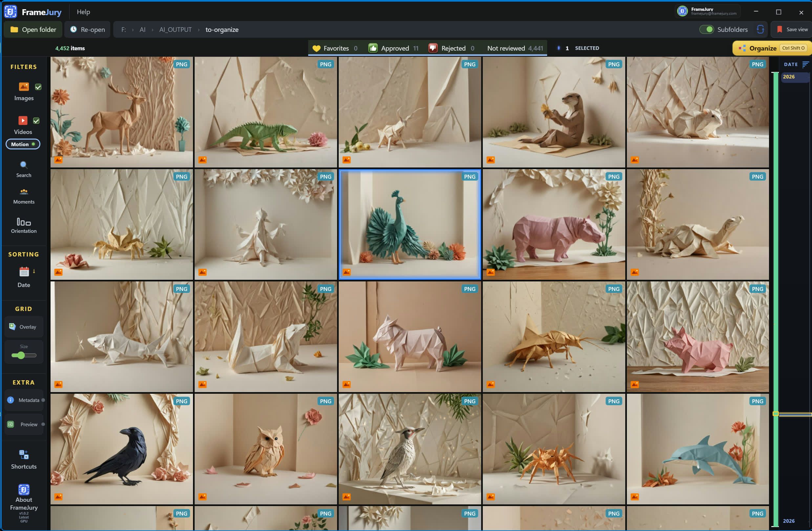
Task: Click the Date sorting calendar icon
Action: pyautogui.click(x=24, y=272)
